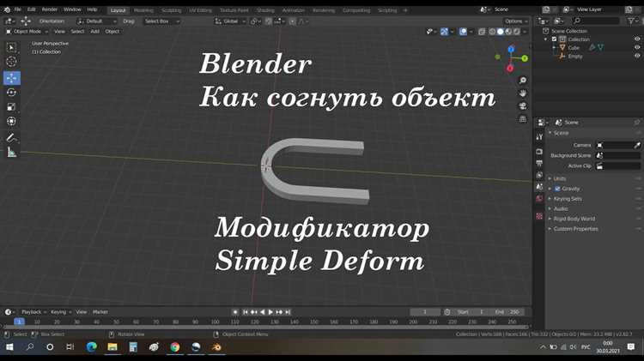Screen dimensions: 644x361
Task: Switch to the Shading workspace tab
Action: tap(265, 10)
